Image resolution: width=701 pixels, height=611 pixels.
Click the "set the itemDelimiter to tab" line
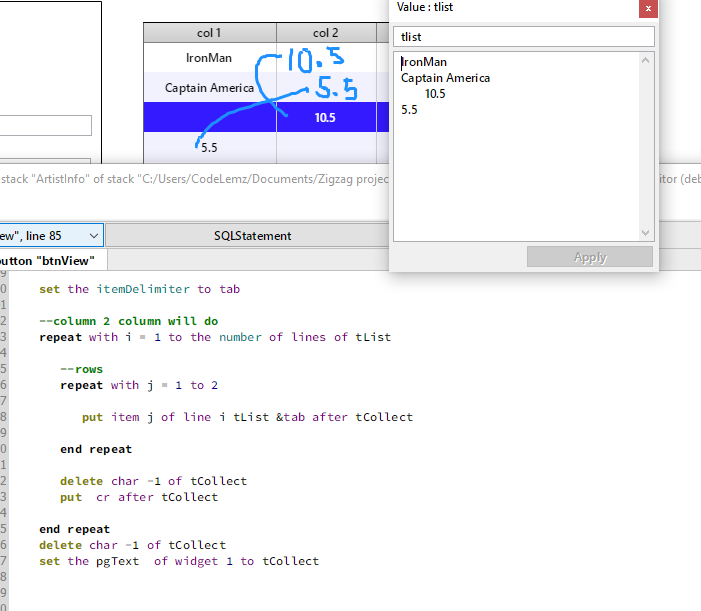click(139, 289)
